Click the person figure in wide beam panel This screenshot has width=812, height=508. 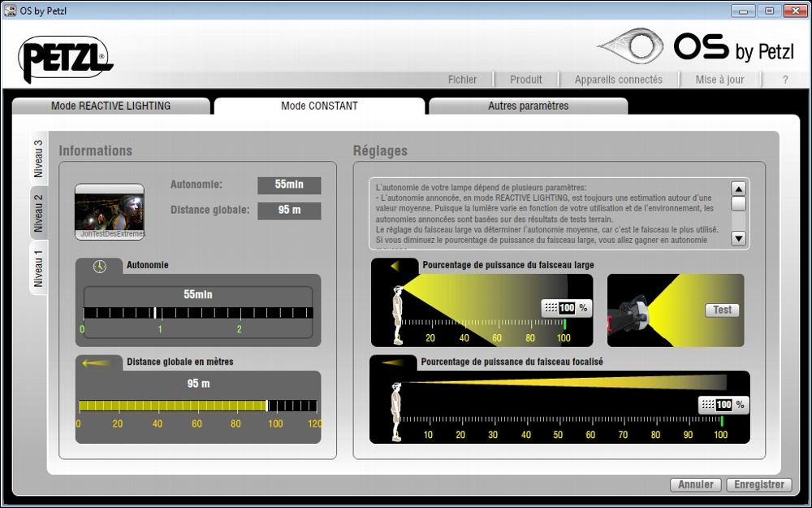[397, 315]
